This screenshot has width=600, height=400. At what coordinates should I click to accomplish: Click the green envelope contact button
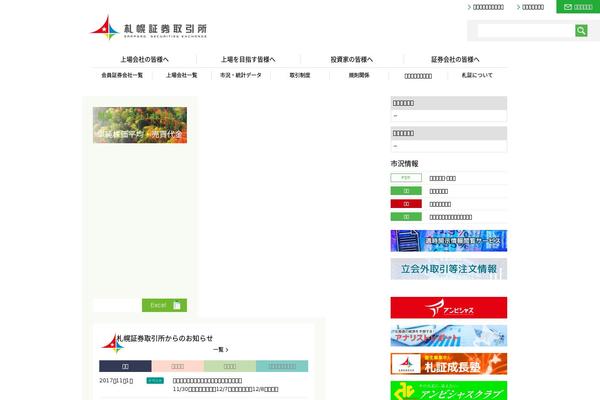point(578,7)
